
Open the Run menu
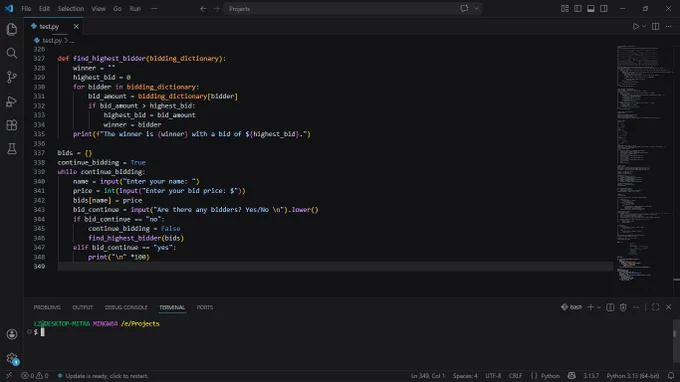coord(135,8)
